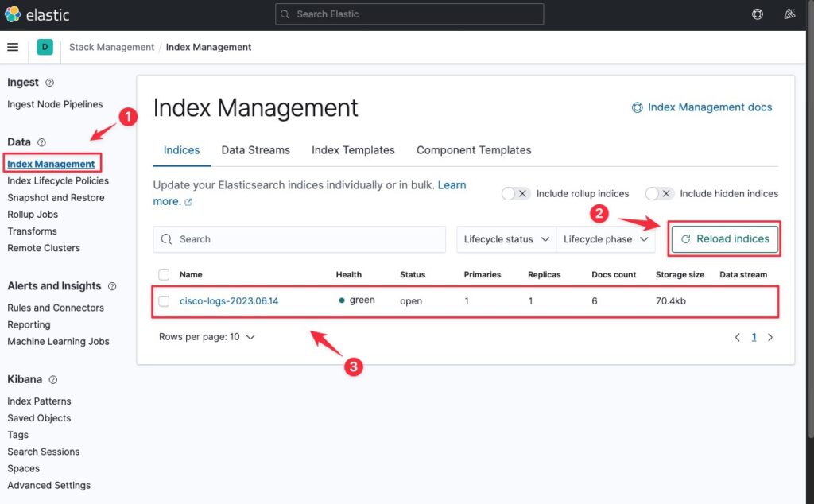Open Index Lifecycle Policies
This screenshot has height=504, width=814.
point(58,181)
